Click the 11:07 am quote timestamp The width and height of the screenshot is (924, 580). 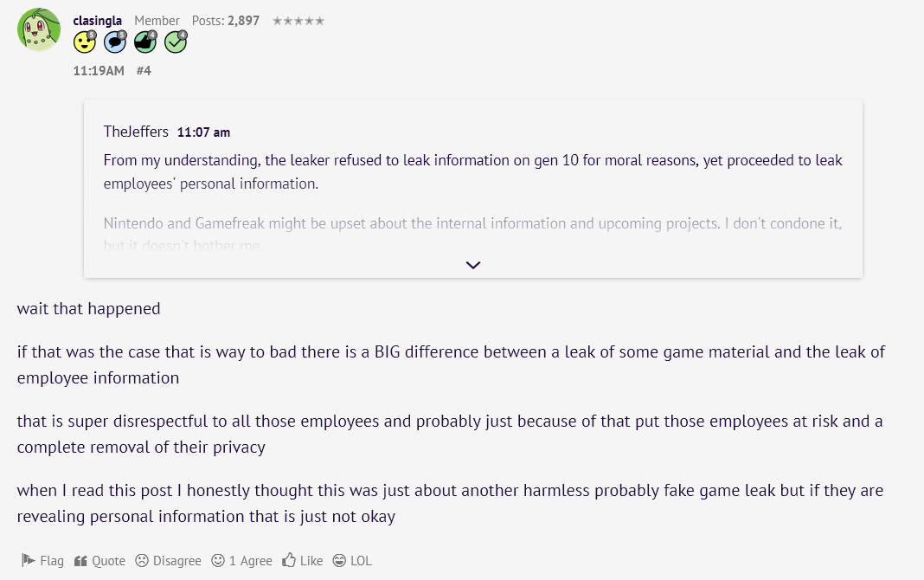(204, 132)
